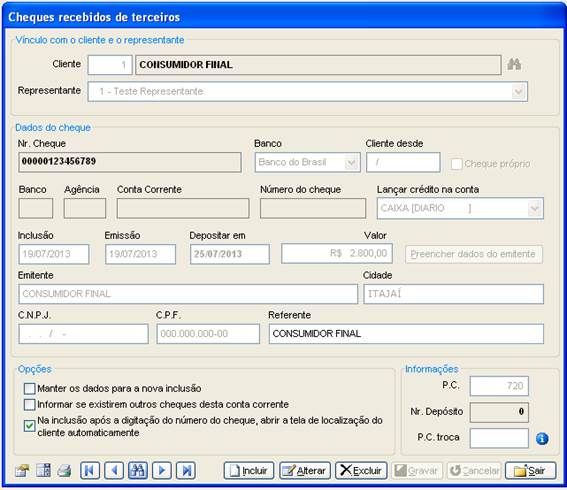Click the Agência field

point(85,208)
